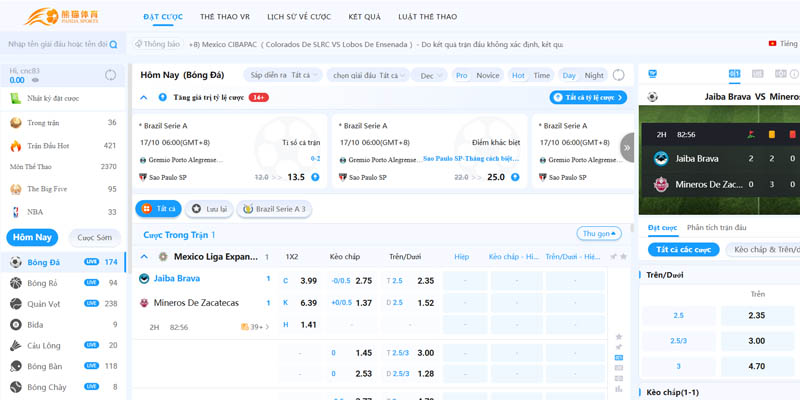Viewport: 800px width, 400px height.
Task: Click the eye icon to hide balance
Action: tap(34, 80)
